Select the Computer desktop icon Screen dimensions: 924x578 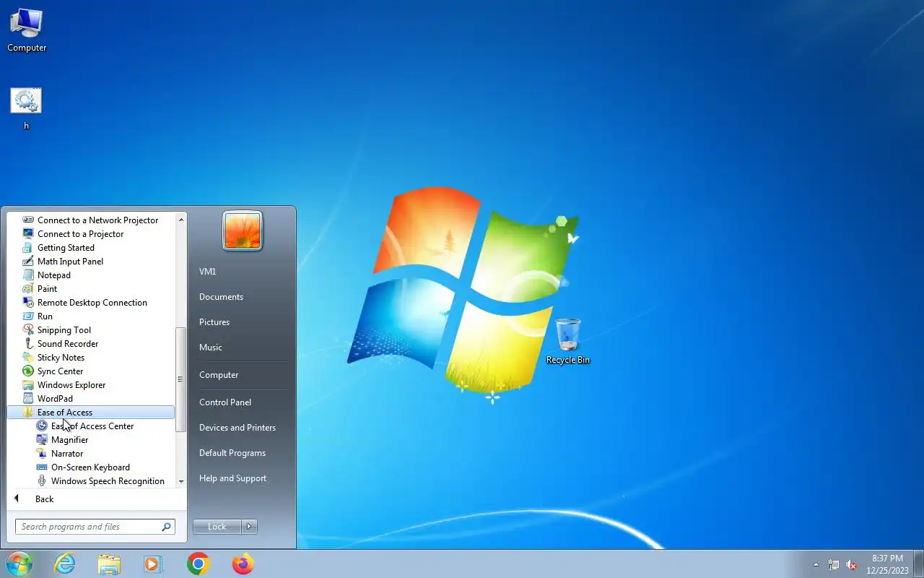click(x=27, y=30)
